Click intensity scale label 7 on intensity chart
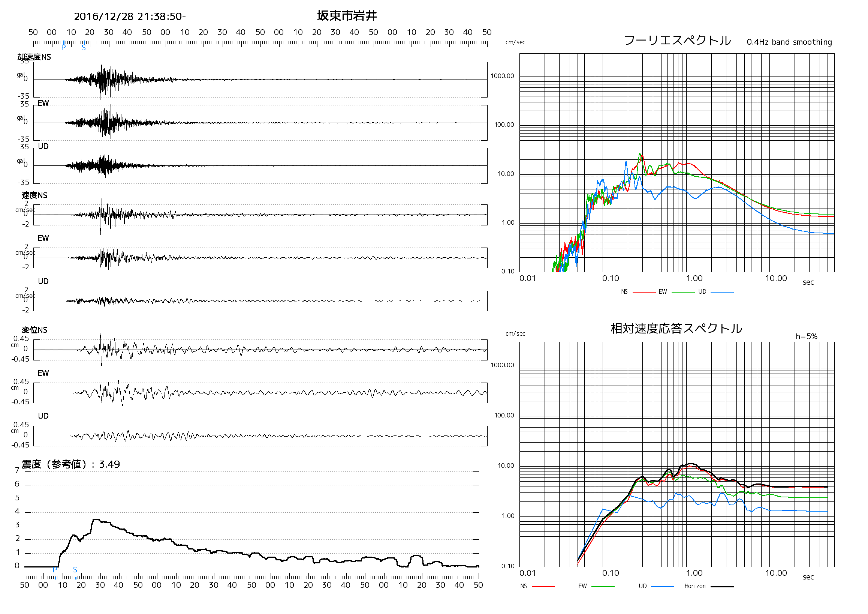The height and width of the screenshot is (614, 868). pos(17,470)
